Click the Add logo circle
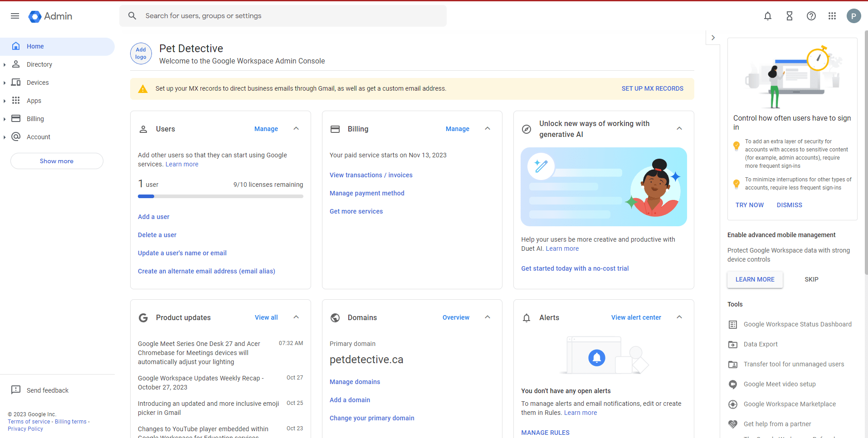 coord(141,54)
